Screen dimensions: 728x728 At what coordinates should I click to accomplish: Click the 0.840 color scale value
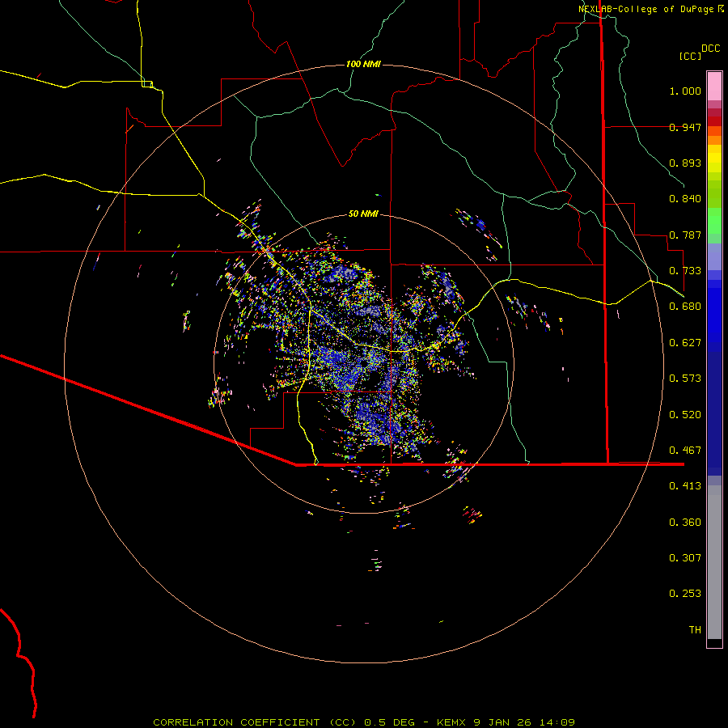685,199
